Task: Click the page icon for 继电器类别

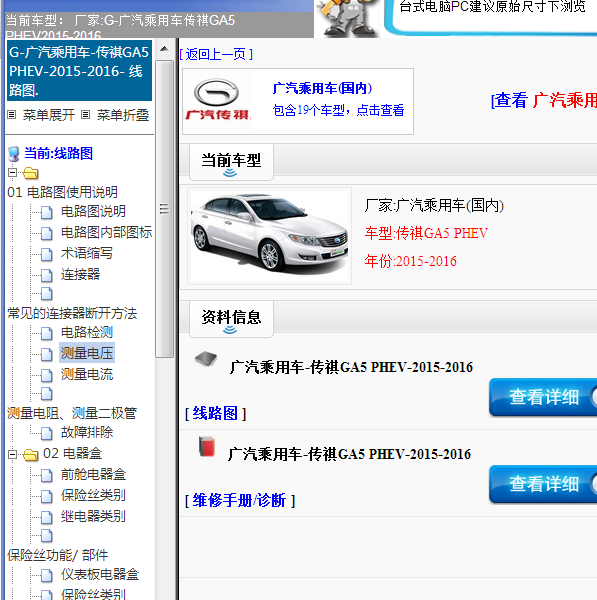Action: pyautogui.click(x=47, y=517)
